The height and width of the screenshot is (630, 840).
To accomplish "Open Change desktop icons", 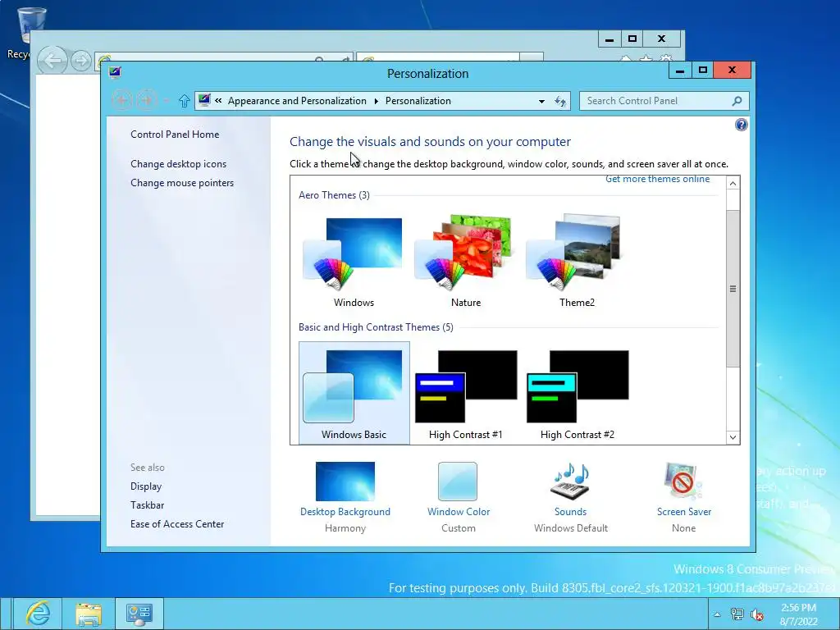I will click(x=178, y=164).
